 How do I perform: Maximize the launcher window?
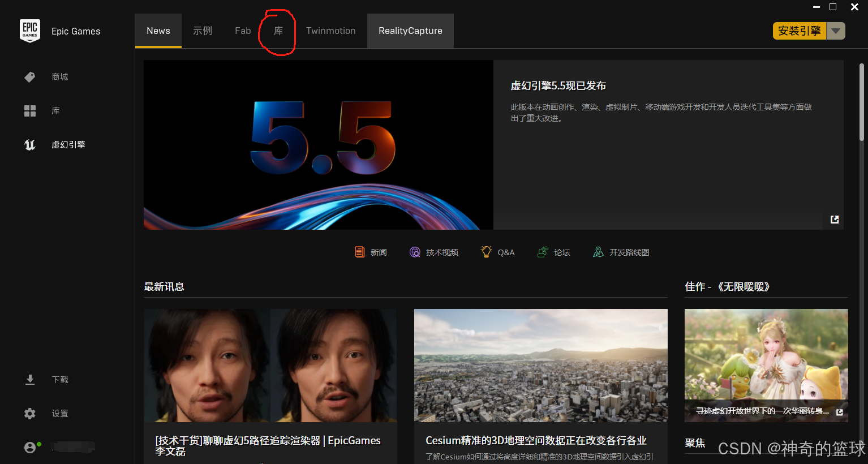pyautogui.click(x=833, y=7)
